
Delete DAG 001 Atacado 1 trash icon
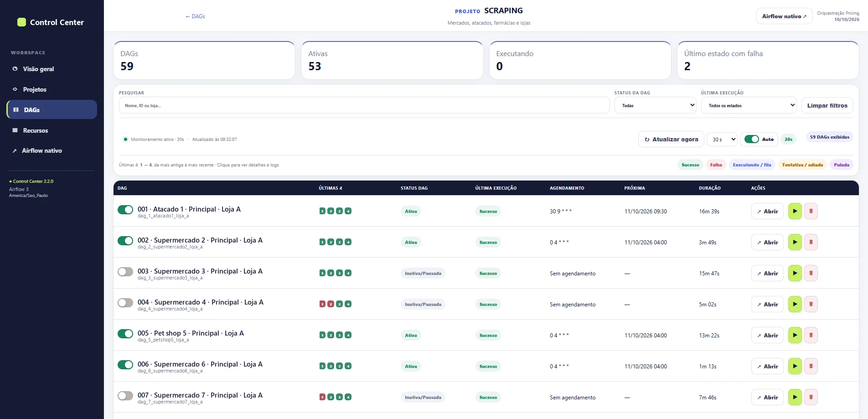(x=811, y=211)
